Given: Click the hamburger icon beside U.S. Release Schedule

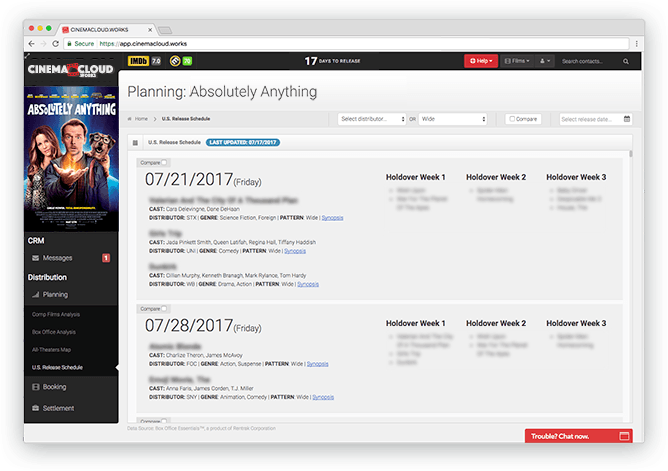Looking at the screenshot, I should point(135,143).
